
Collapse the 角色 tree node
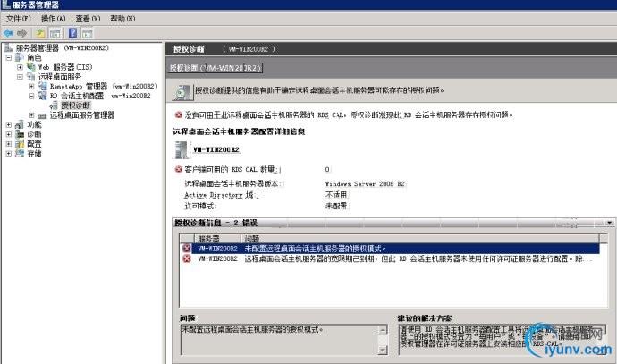(9, 57)
